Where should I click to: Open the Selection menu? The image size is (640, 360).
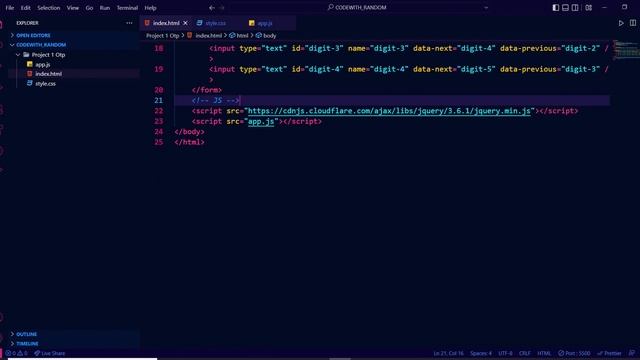point(49,8)
